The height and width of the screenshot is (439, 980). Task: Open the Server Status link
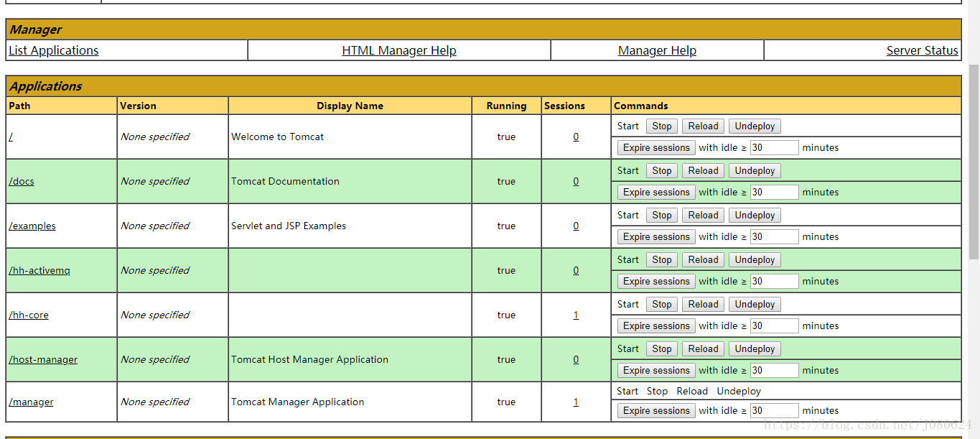tap(923, 50)
